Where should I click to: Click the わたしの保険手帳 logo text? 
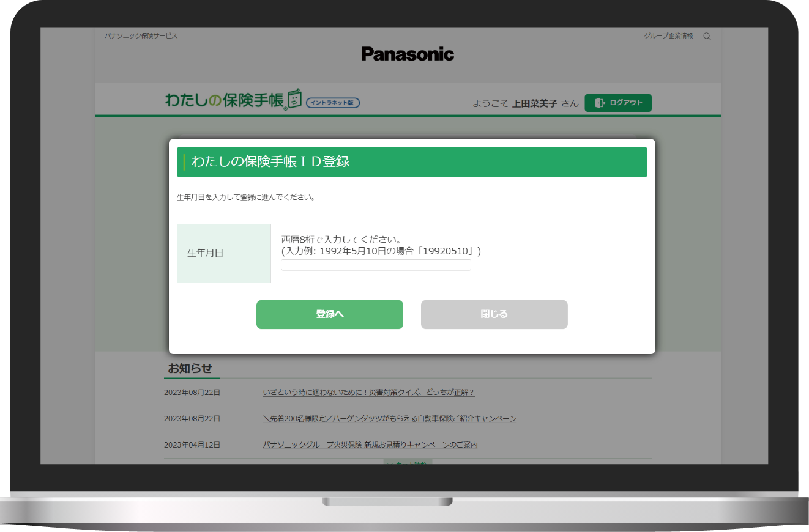pyautogui.click(x=225, y=100)
